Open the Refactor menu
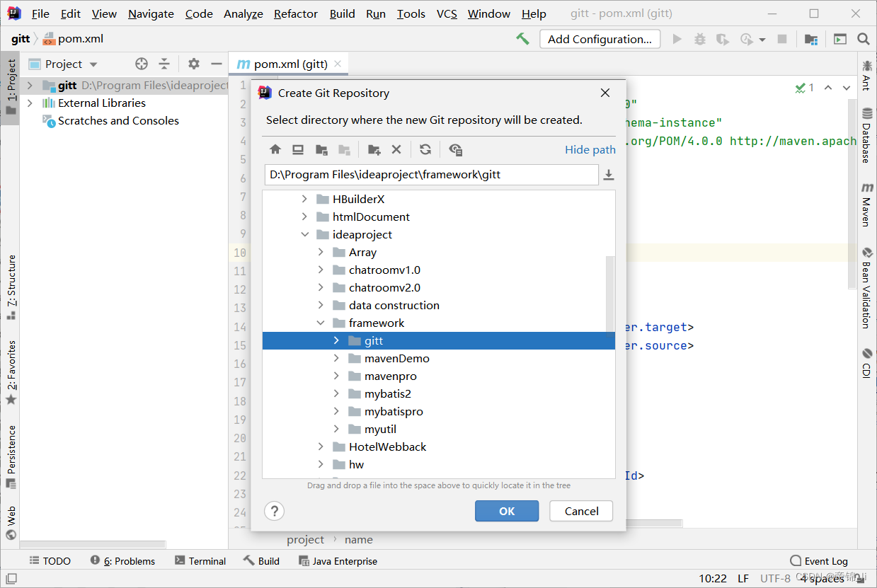Image resolution: width=877 pixels, height=588 pixels. point(295,13)
